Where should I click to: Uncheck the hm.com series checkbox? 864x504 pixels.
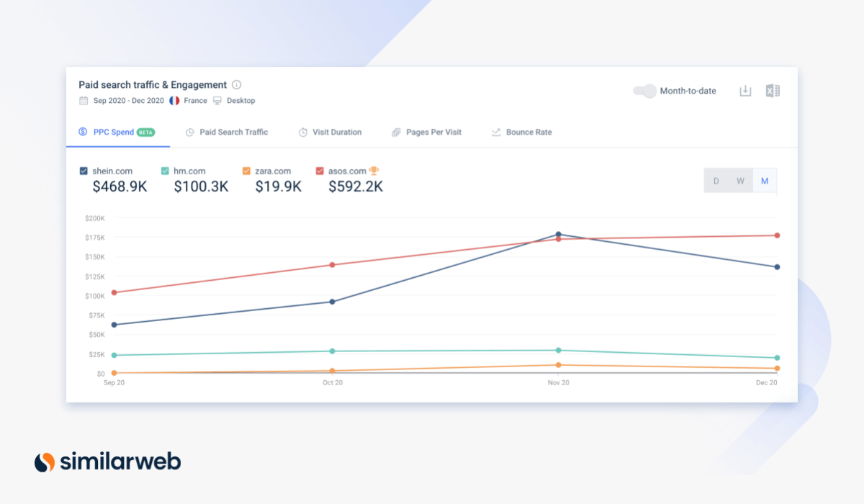166,171
